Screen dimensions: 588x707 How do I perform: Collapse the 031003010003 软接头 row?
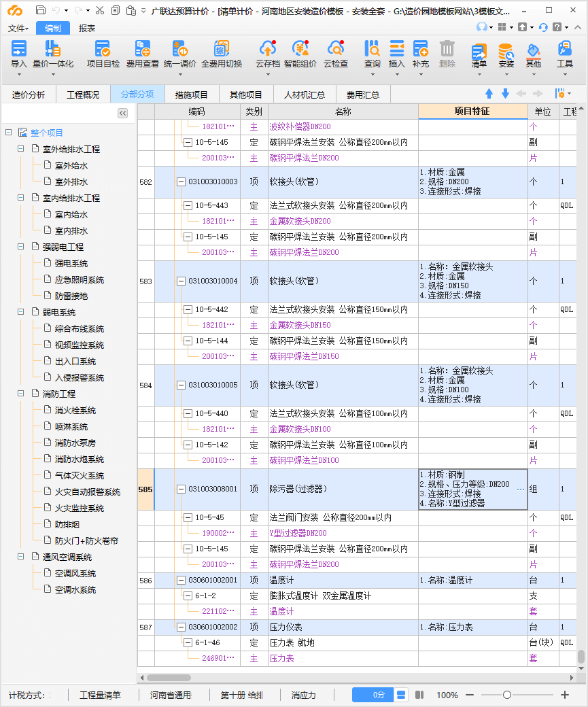pyautogui.click(x=181, y=182)
